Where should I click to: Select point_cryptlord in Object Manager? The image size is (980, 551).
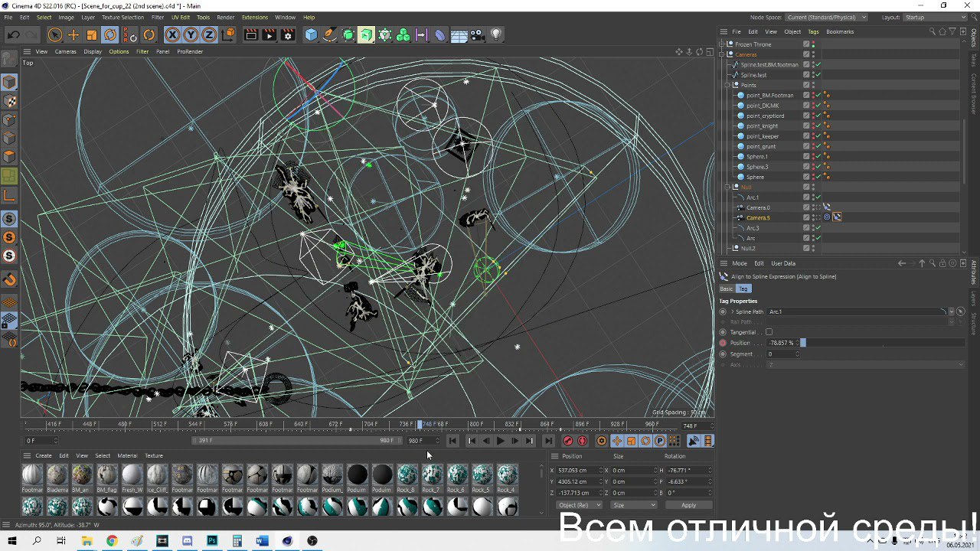(765, 116)
